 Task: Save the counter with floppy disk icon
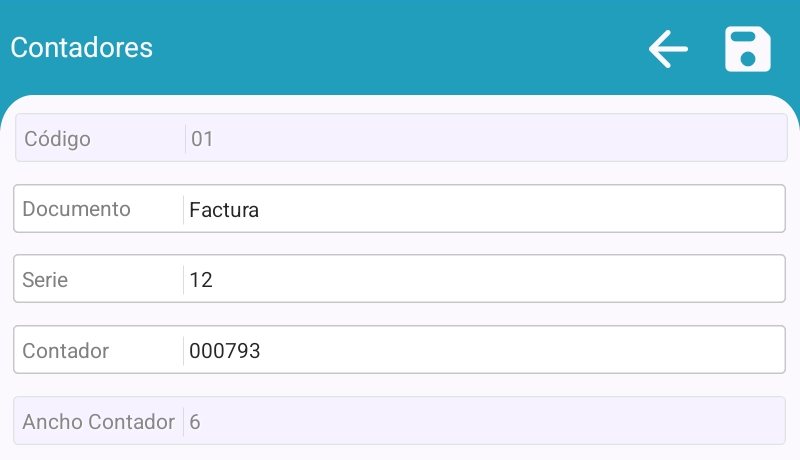click(x=747, y=49)
